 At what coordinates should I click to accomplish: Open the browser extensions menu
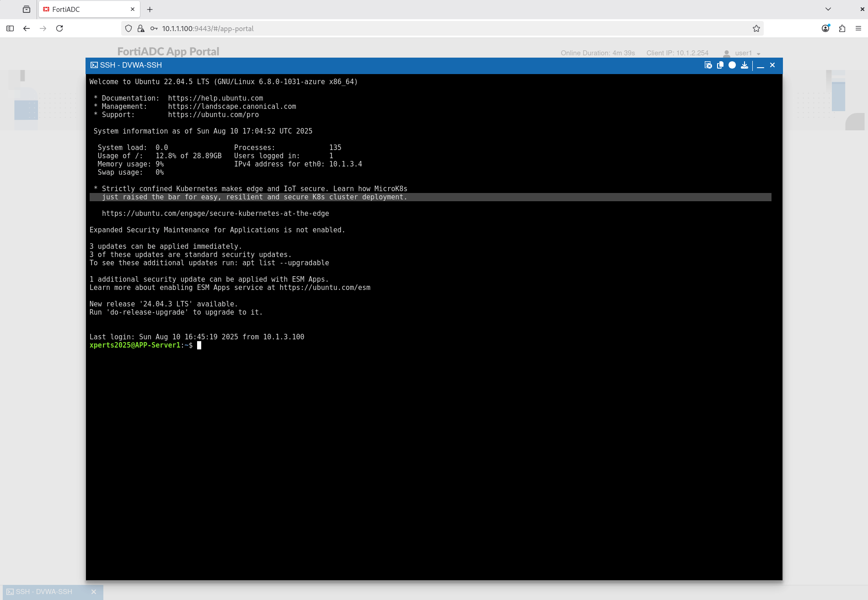tap(842, 28)
